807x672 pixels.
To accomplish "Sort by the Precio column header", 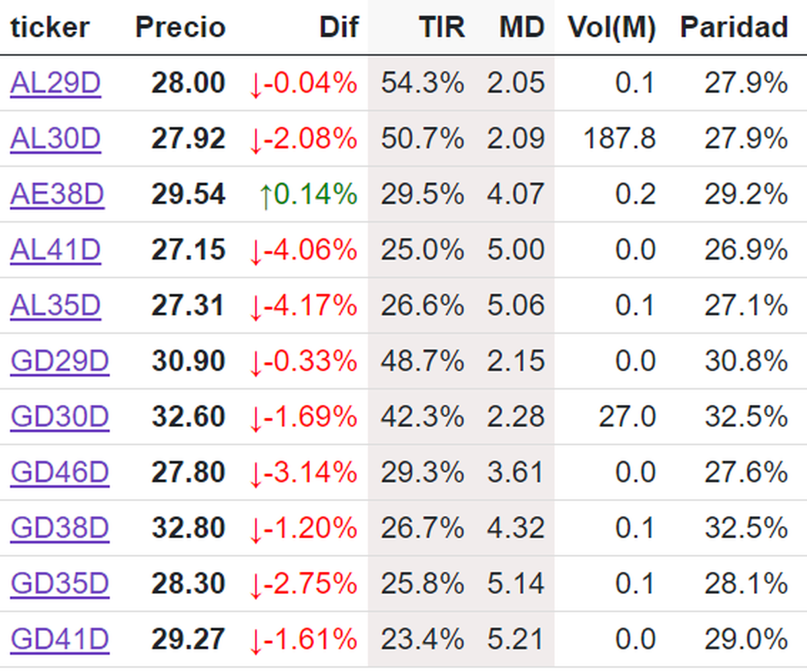I will point(180,28).
